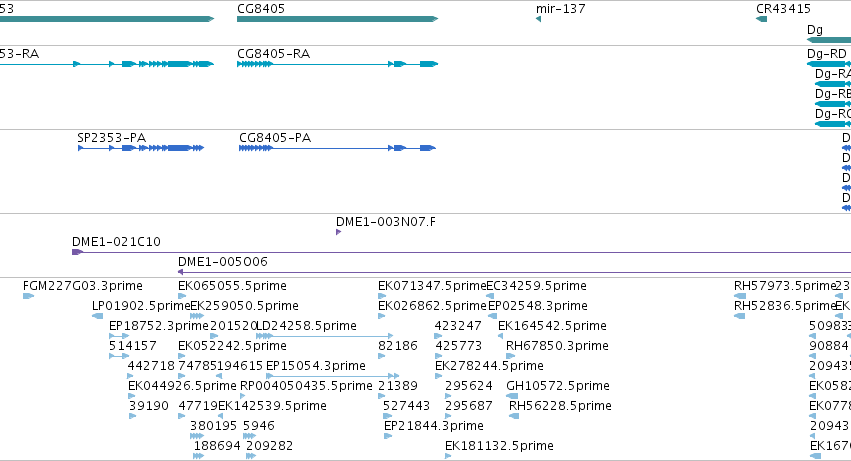Click the 21389 feature label

point(398,386)
